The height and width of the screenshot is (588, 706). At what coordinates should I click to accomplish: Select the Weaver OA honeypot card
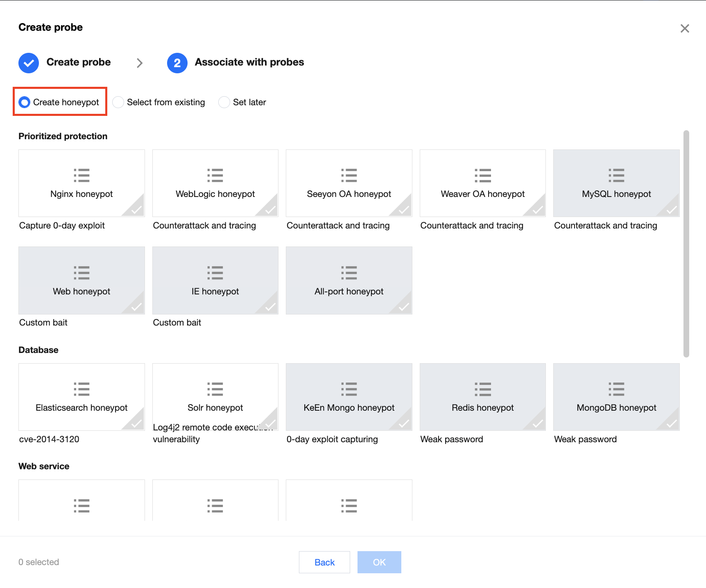tap(482, 183)
